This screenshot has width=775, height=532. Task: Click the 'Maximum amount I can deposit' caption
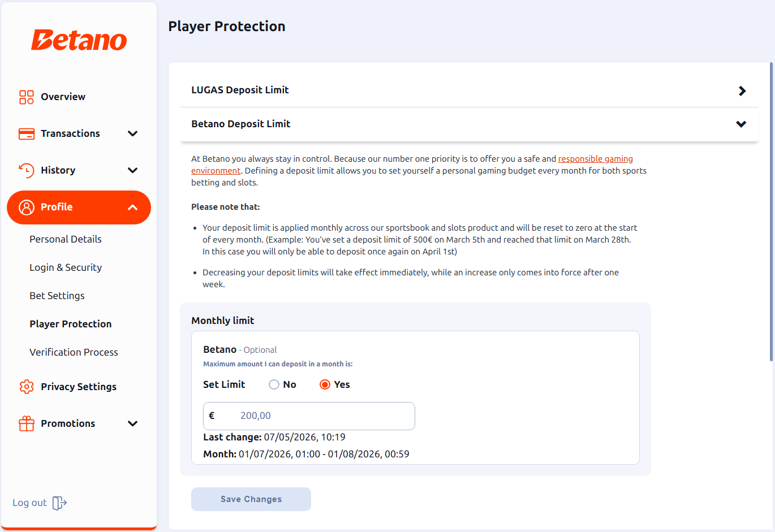[x=278, y=364]
